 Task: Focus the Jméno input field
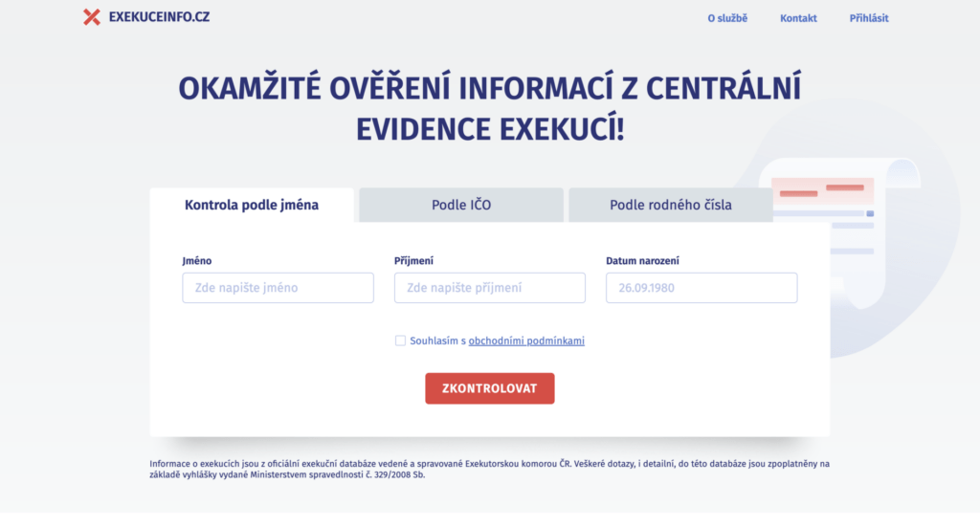pyautogui.click(x=278, y=288)
